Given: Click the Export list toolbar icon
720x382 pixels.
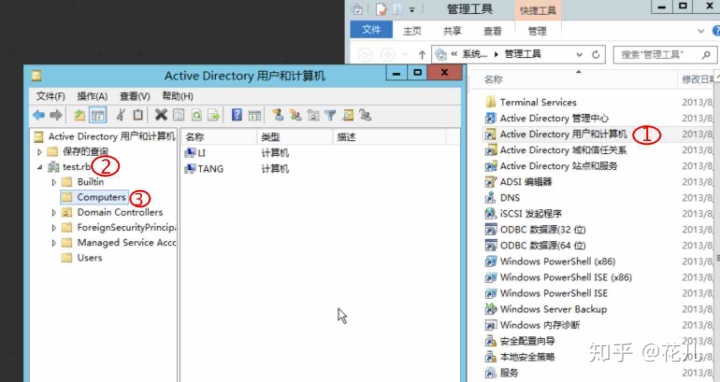Looking at the screenshot, I should (x=214, y=115).
